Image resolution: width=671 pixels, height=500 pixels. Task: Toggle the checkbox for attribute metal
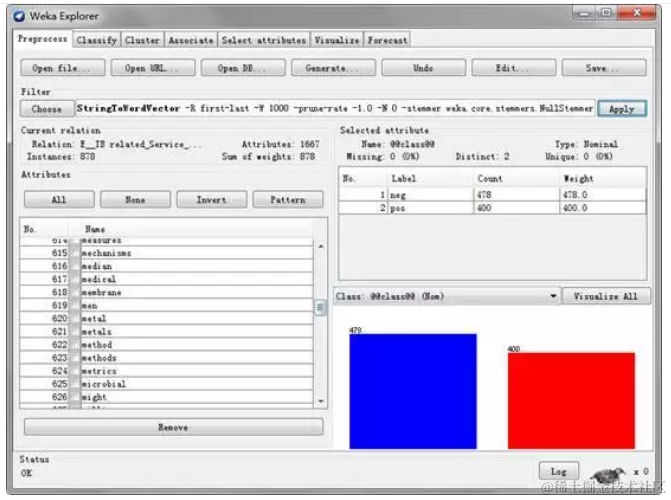(75, 318)
